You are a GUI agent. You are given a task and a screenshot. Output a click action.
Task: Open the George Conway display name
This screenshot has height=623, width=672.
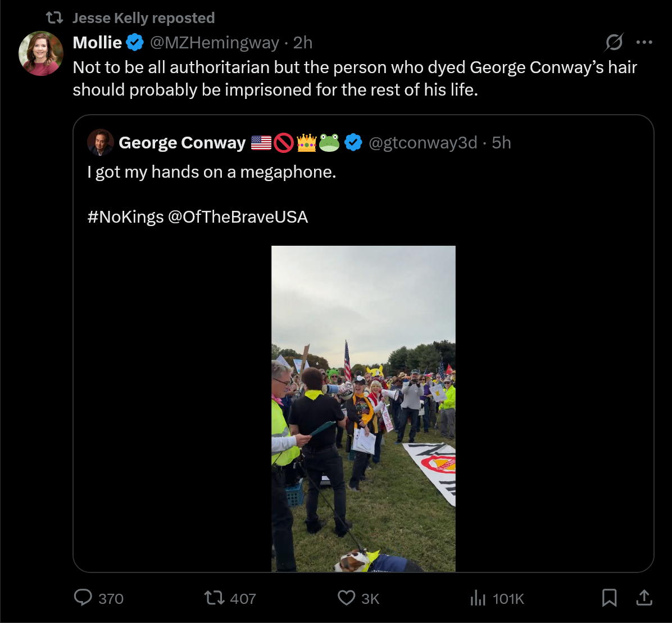182,142
